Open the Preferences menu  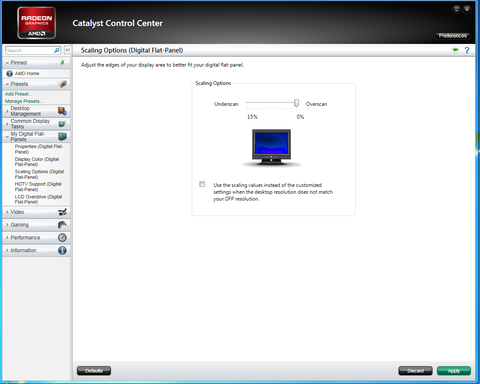(453, 36)
